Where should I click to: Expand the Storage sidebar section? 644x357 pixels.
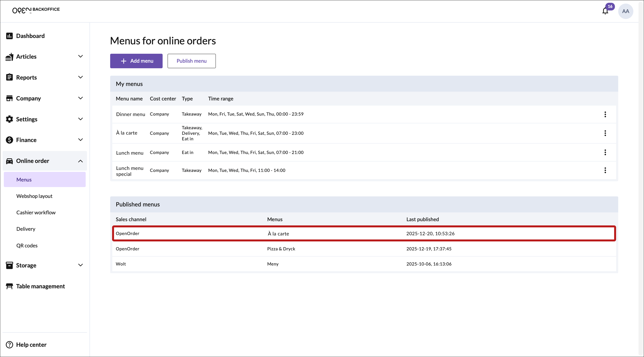click(80, 265)
